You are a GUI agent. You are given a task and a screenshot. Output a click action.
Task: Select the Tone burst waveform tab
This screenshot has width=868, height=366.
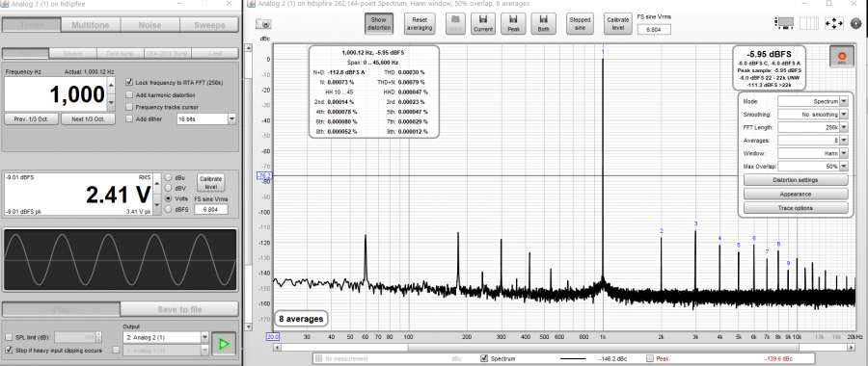pyautogui.click(x=121, y=54)
